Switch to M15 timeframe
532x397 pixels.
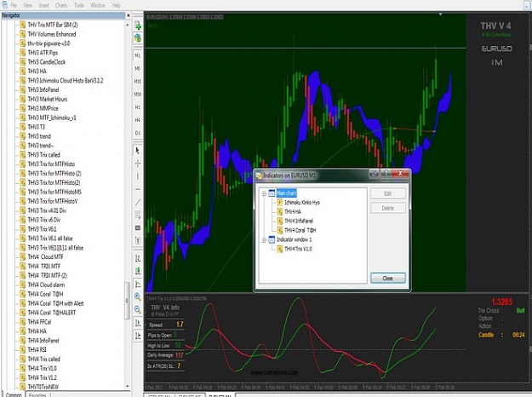tap(137, 82)
